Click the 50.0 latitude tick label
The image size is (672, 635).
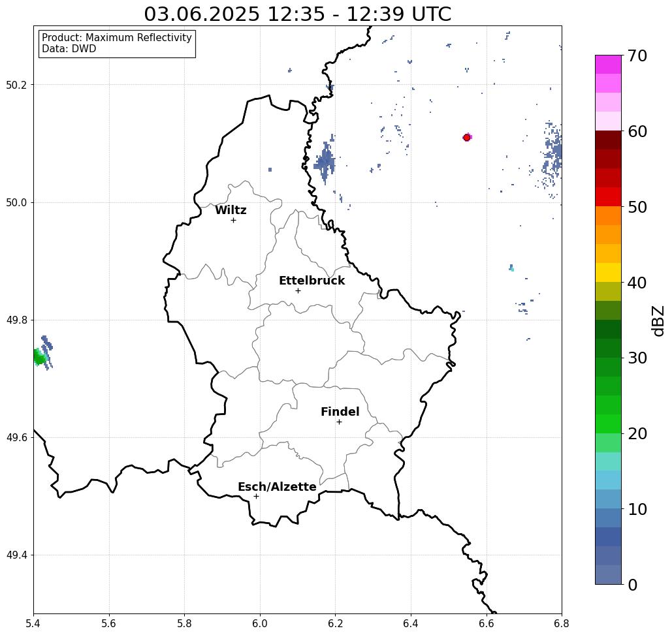pyautogui.click(x=16, y=202)
